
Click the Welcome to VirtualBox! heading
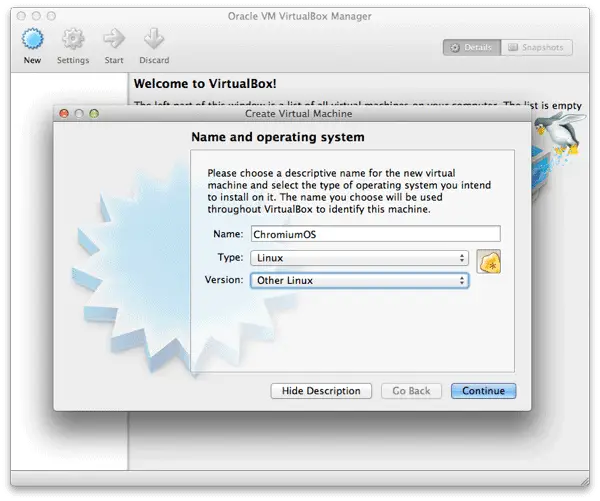(x=205, y=84)
